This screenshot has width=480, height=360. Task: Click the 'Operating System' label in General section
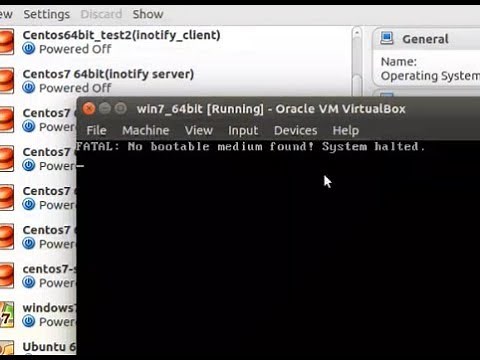tap(430, 76)
